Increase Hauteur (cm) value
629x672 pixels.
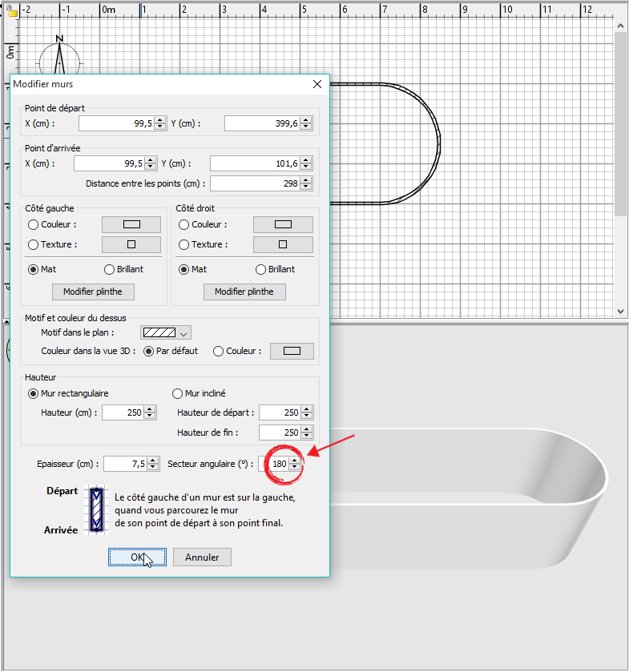(150, 409)
